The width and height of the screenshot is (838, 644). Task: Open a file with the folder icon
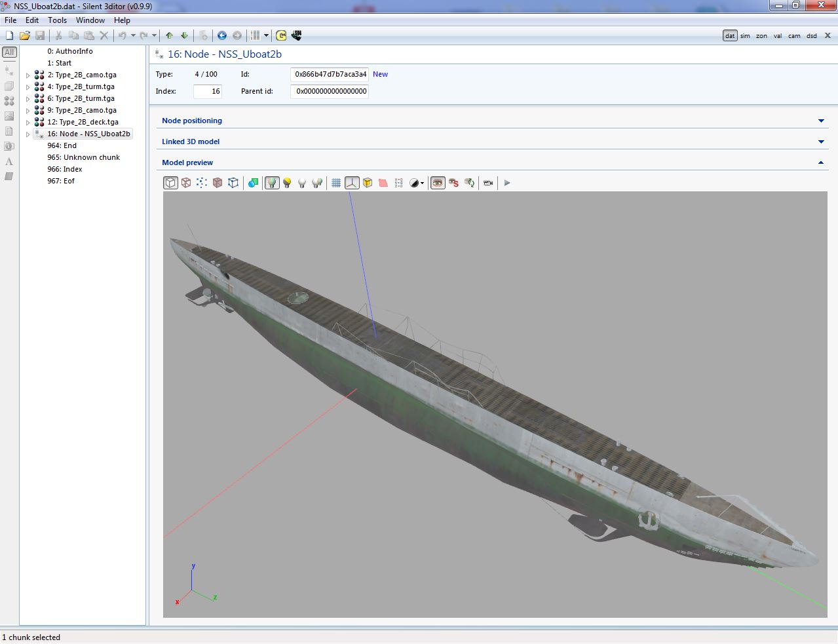(25, 35)
